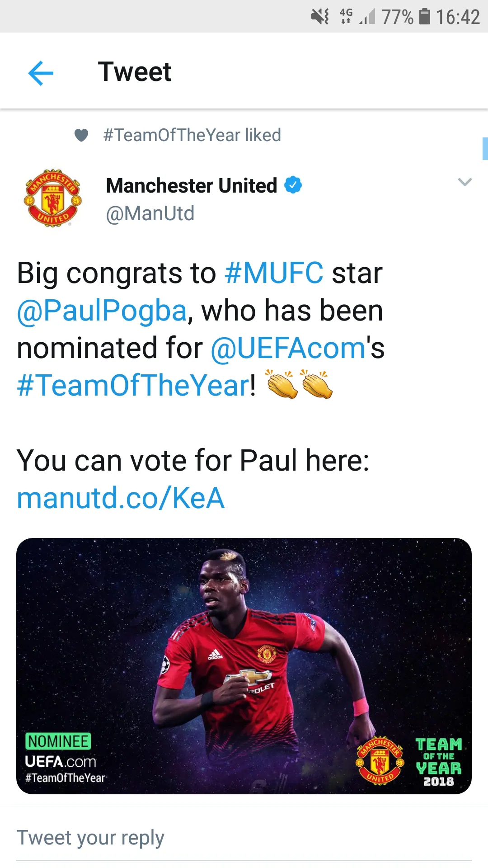This screenshot has width=488, height=868.
Task: Open the #MUFC hashtag
Action: (274, 273)
